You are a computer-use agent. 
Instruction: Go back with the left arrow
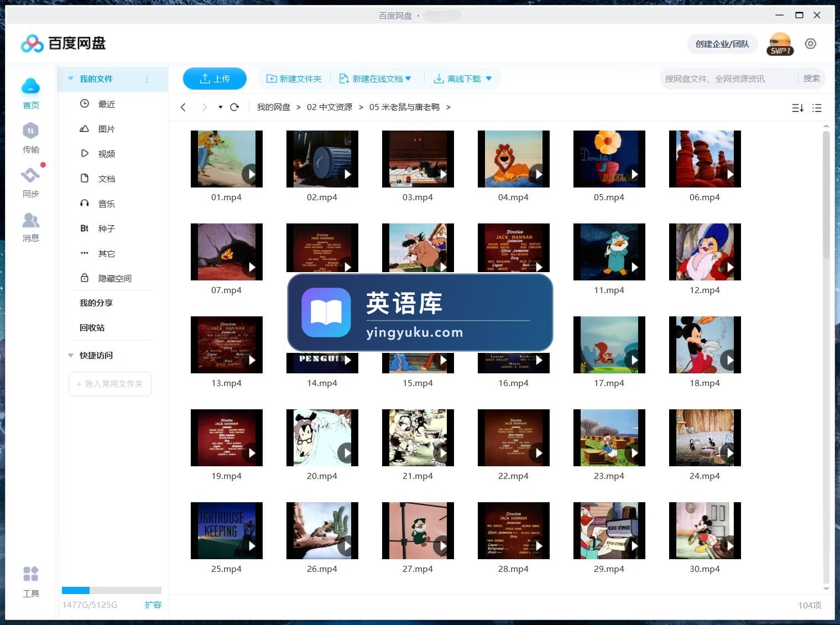point(184,107)
